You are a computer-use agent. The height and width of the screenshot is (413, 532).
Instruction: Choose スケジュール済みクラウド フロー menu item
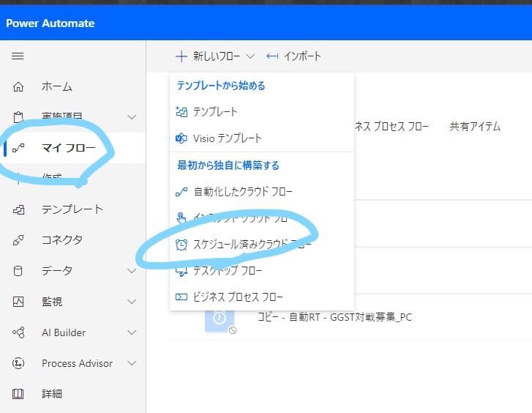click(x=252, y=245)
